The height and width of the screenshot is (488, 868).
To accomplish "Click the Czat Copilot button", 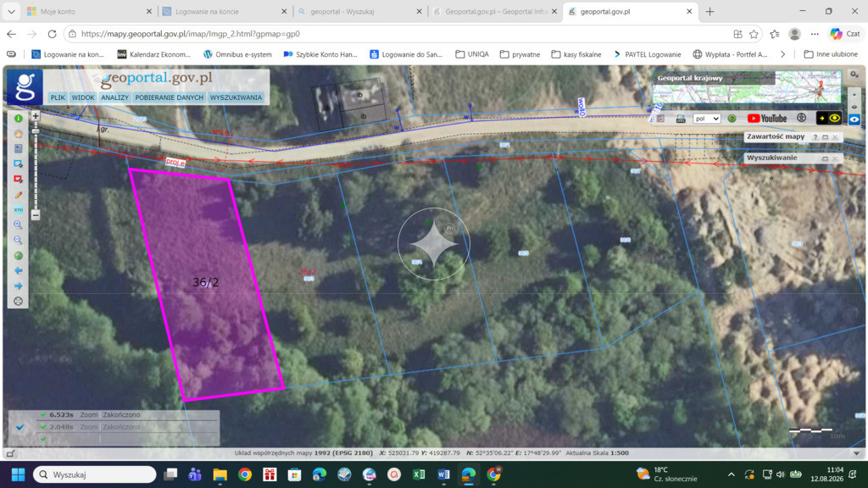I will point(845,34).
